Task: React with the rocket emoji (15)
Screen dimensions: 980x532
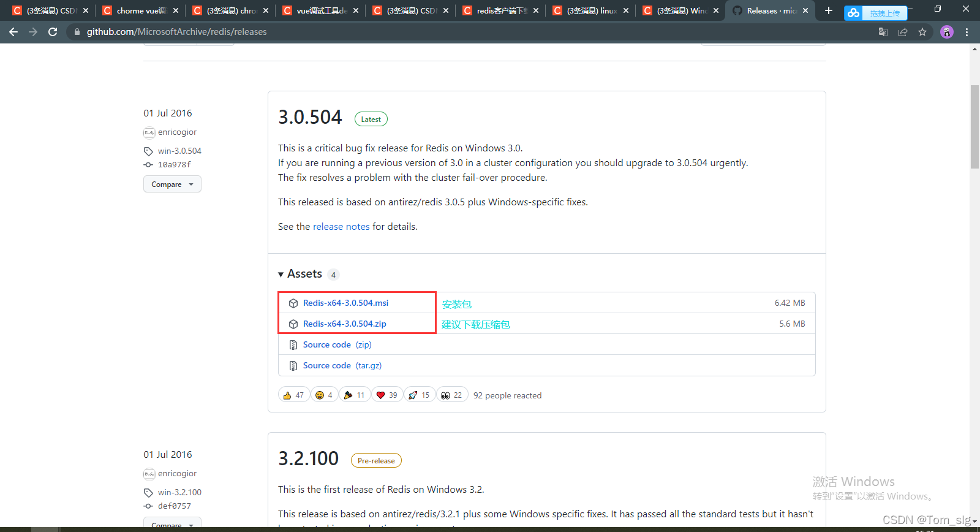Action: 420,395
